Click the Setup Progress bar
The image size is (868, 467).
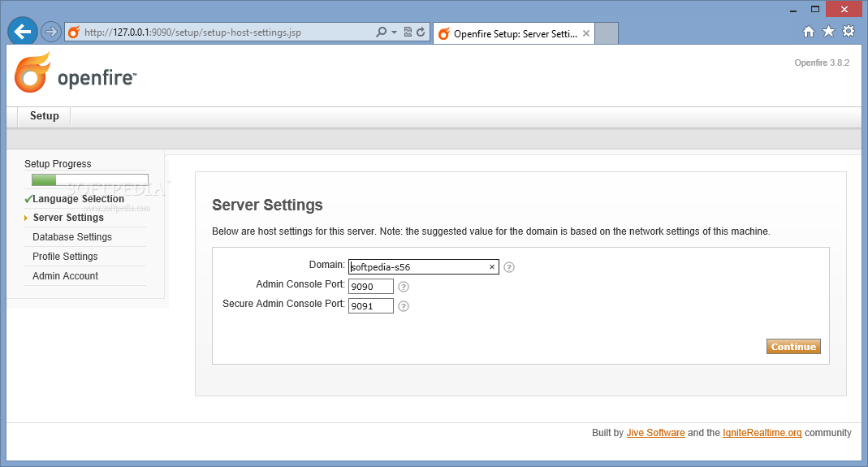[89, 179]
